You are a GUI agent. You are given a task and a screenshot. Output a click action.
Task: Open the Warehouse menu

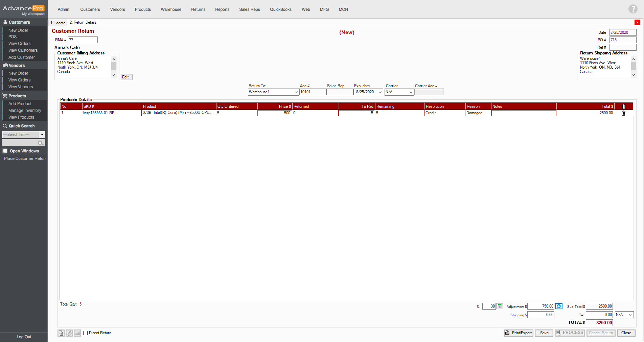(171, 9)
